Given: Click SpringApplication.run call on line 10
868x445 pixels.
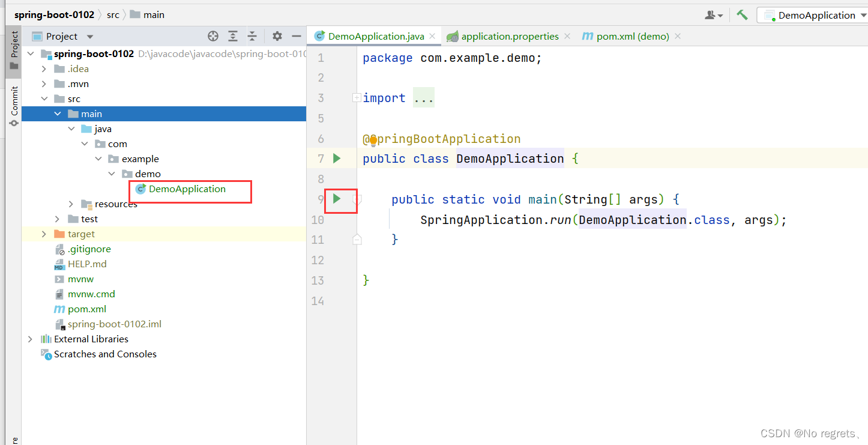Looking at the screenshot, I should point(496,219).
